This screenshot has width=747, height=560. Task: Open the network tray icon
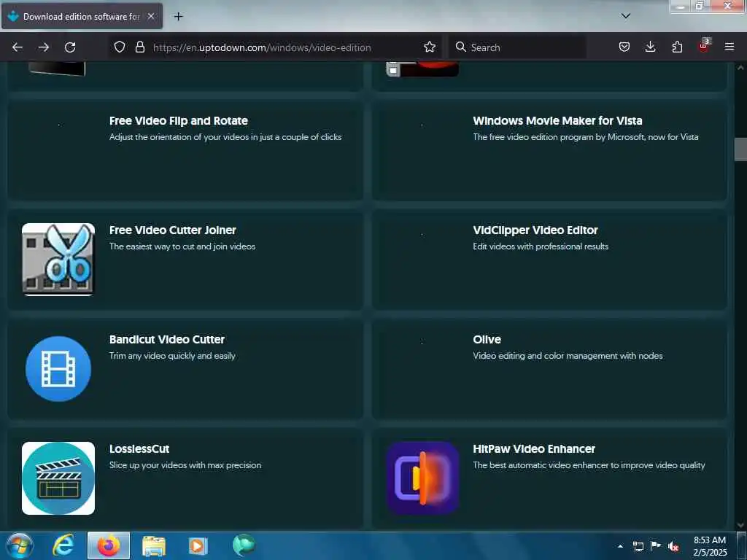[x=638, y=546]
